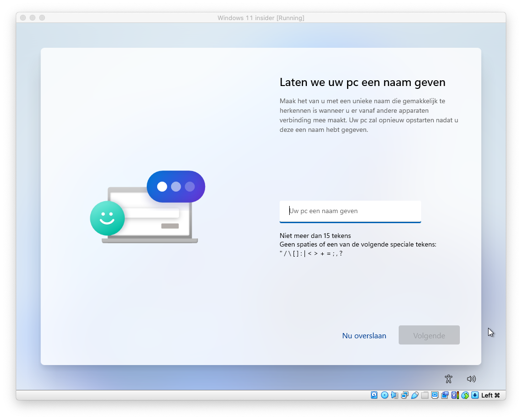
Task: Click the audio speaker status icon
Action: pyautogui.click(x=394, y=395)
